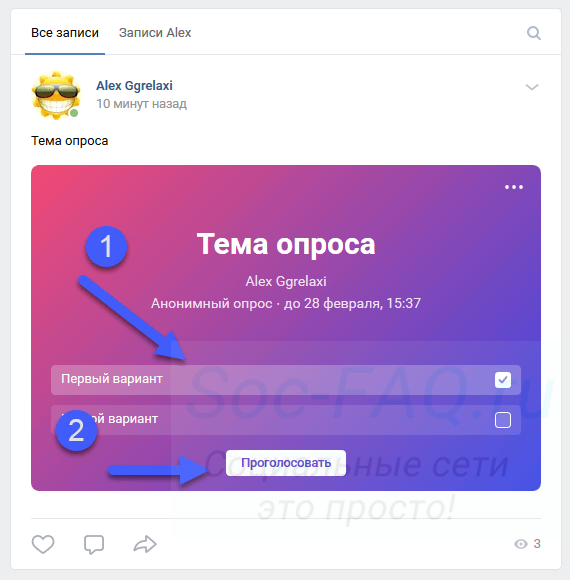Expand post actions chevron menu
This screenshot has width=570, height=580.
click(x=532, y=87)
